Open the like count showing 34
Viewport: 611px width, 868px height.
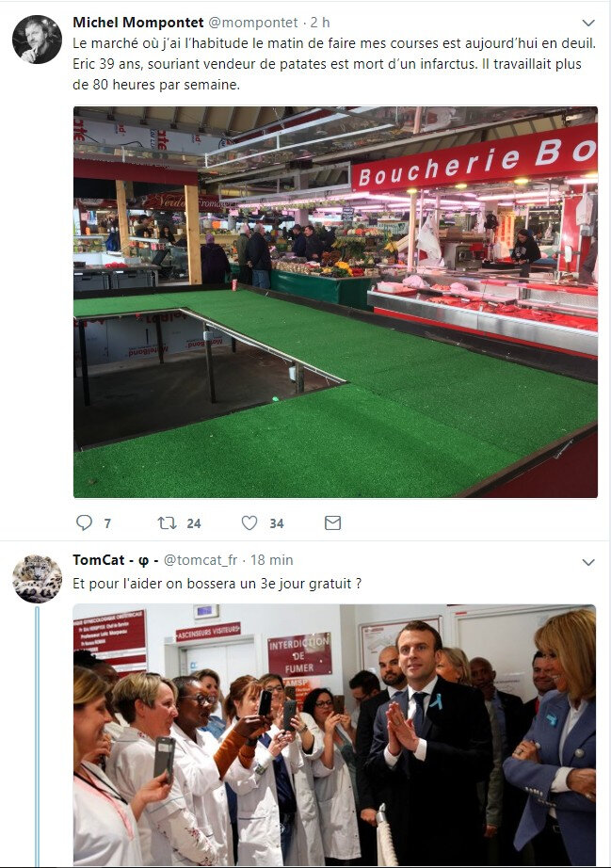click(277, 523)
